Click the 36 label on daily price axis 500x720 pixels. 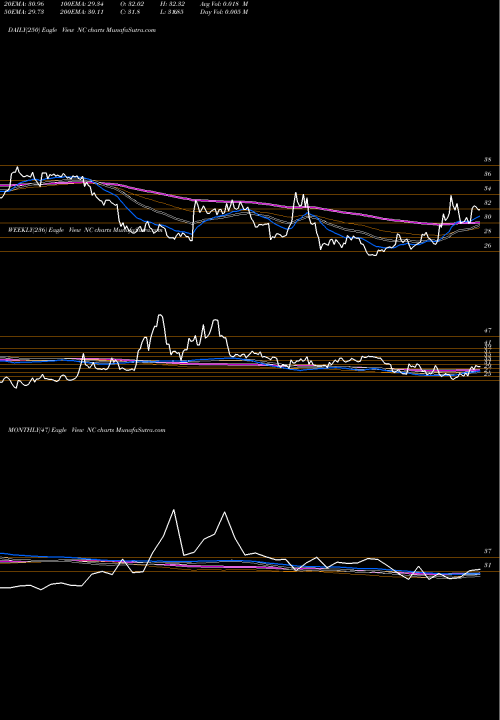(487, 174)
